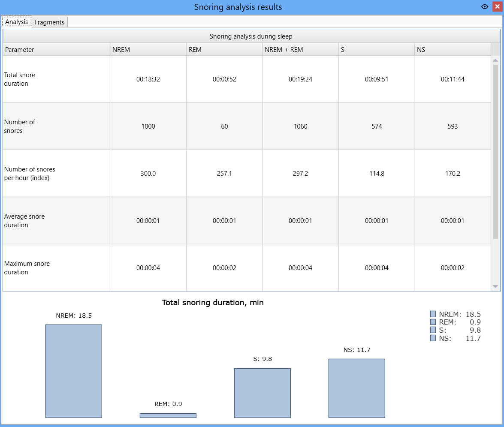Click the REM legend color swatch
504x427 pixels.
click(x=433, y=322)
